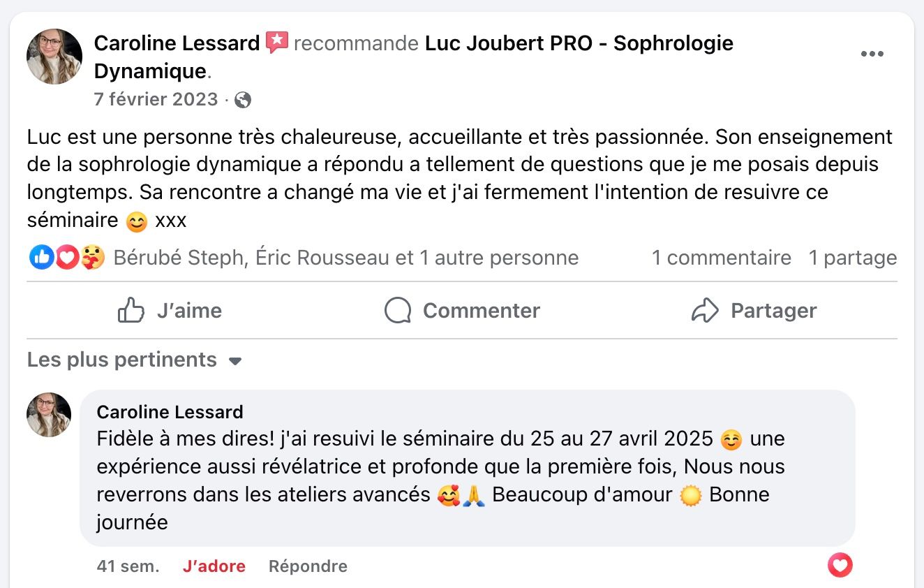Click Répondre under the comment
Viewport: 924px width, 588px height.
pyautogui.click(x=308, y=566)
